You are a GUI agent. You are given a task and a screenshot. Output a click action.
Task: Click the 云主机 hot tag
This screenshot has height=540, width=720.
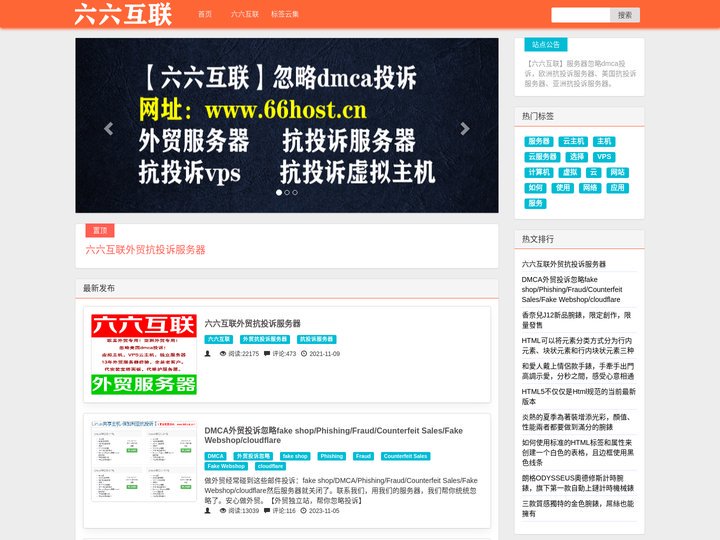[574, 141]
